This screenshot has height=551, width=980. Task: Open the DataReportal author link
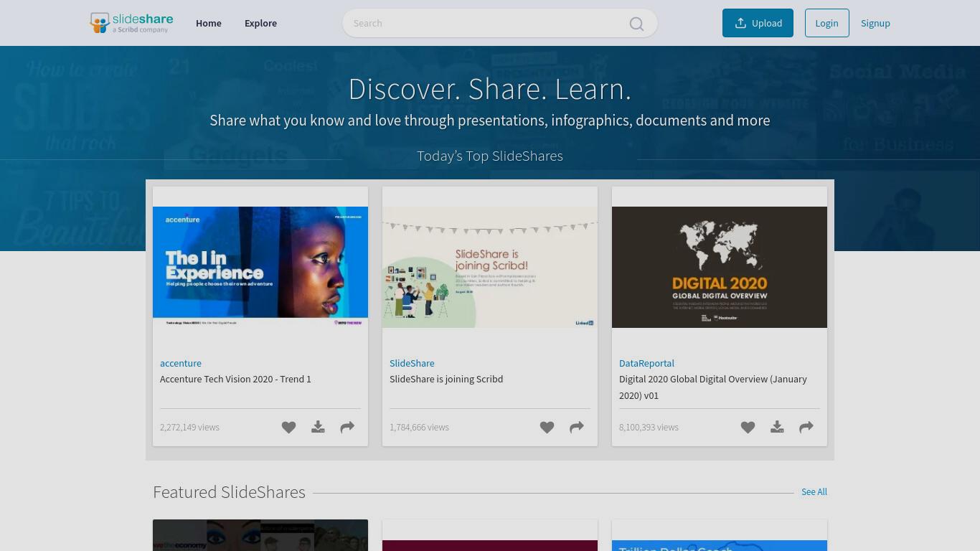coord(646,363)
